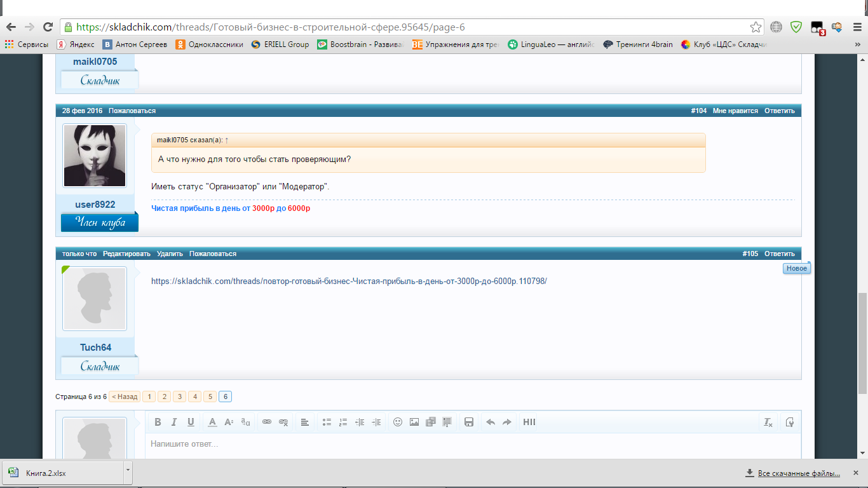Report post #104 via Пожаловаться
Screen dimensions: 868x488
coord(132,111)
